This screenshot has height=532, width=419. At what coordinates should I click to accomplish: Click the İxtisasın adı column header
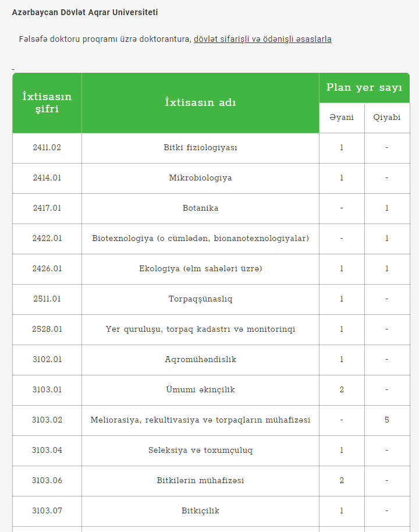(200, 103)
